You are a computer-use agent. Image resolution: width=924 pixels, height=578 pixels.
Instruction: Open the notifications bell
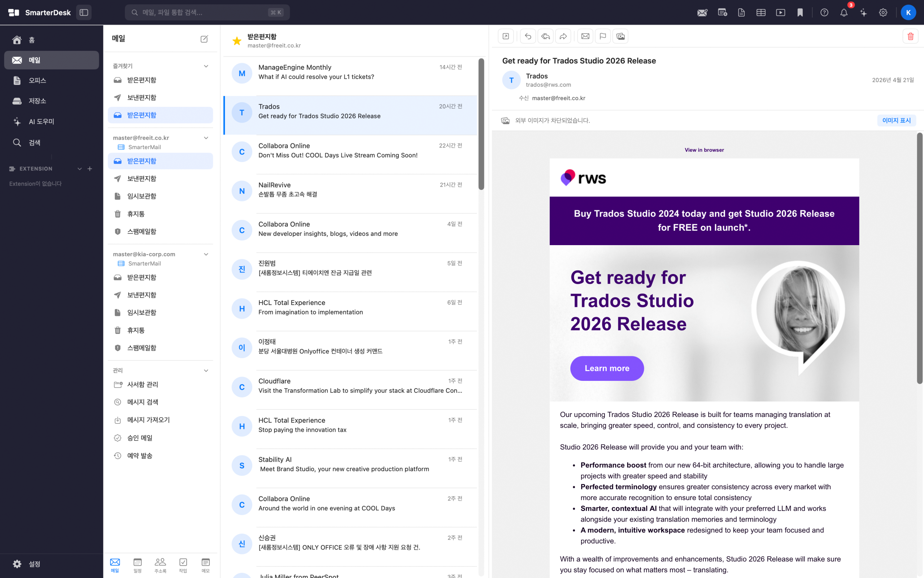(844, 13)
